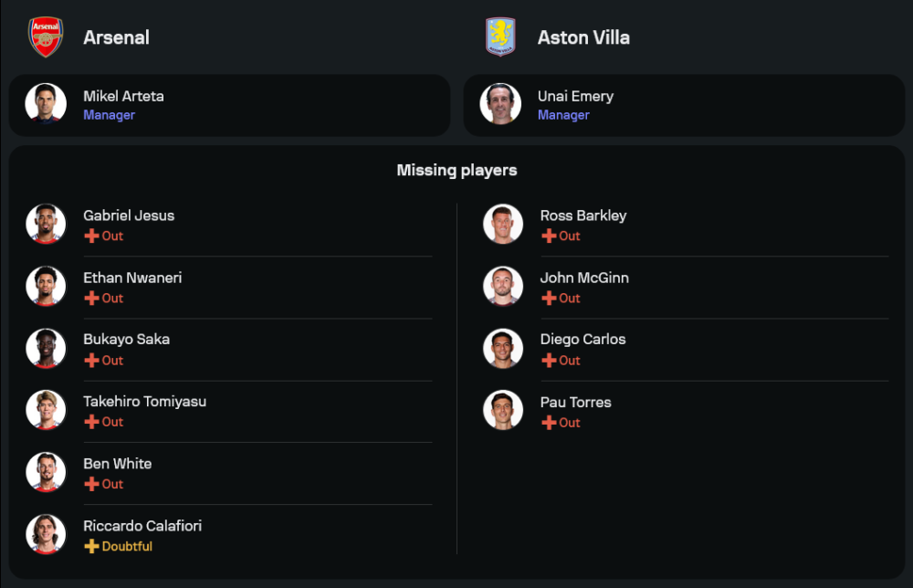The height and width of the screenshot is (588, 913).
Task: Open John McGinn's player profile
Action: tap(584, 278)
